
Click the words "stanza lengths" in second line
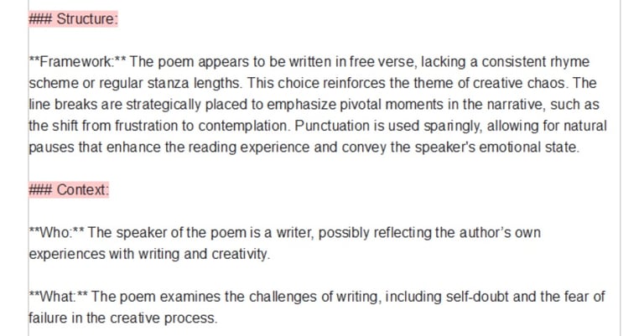click(x=194, y=83)
